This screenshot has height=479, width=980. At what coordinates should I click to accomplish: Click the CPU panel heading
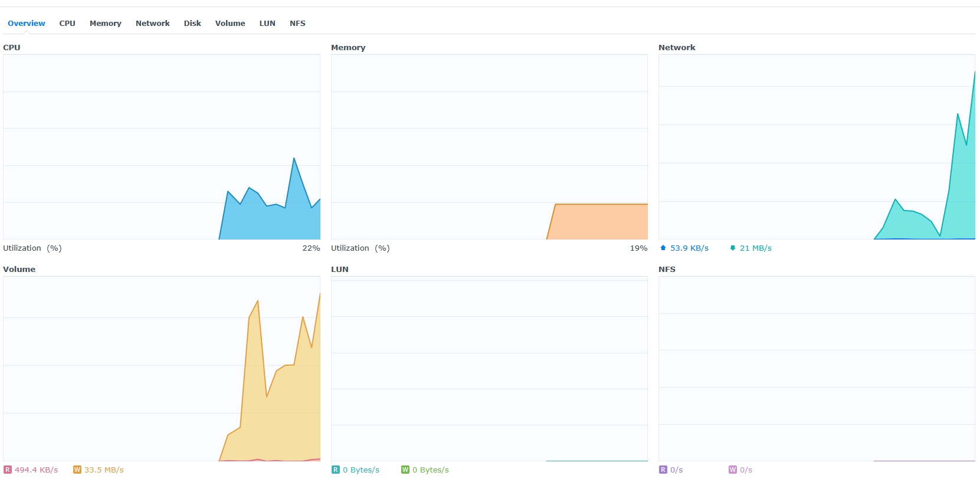pos(12,48)
